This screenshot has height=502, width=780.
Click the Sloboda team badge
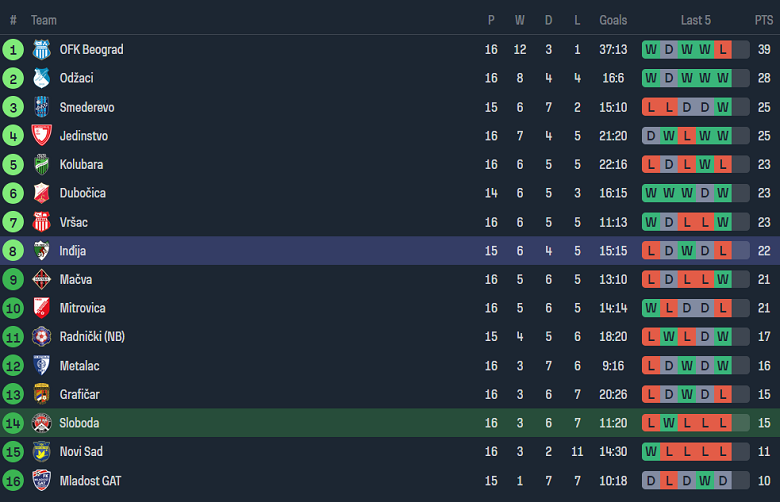[41, 423]
